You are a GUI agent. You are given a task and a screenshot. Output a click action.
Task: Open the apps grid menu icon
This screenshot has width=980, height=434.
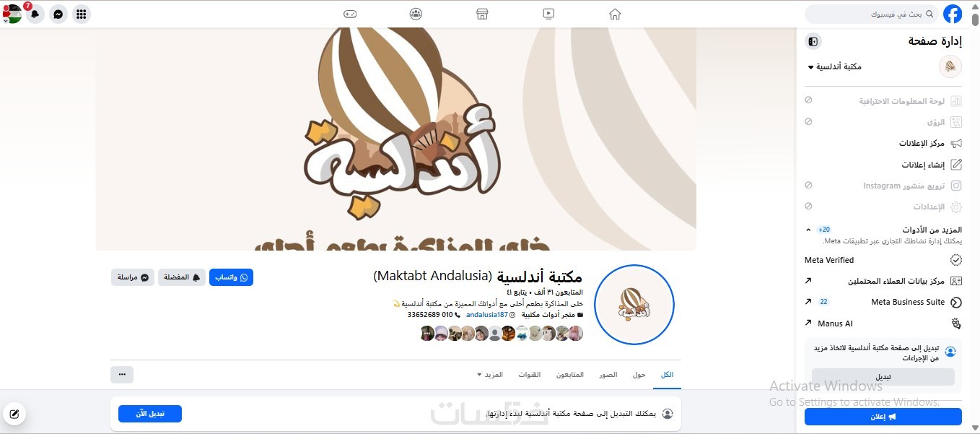(x=82, y=14)
